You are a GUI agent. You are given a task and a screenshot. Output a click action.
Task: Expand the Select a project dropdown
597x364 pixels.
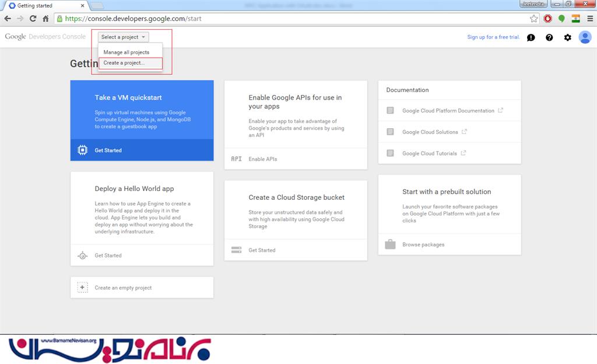[124, 37]
